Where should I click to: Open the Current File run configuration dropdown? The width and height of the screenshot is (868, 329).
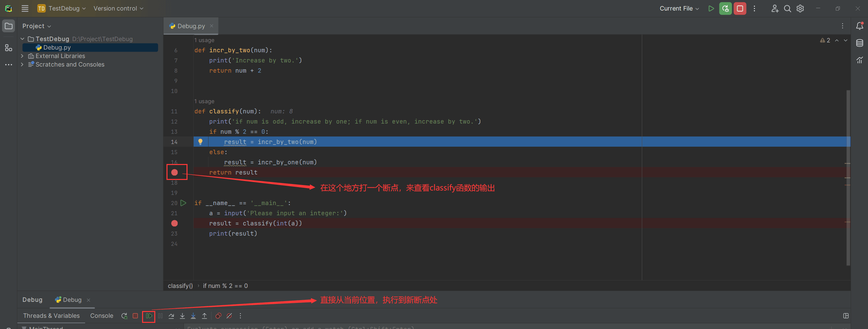click(679, 8)
